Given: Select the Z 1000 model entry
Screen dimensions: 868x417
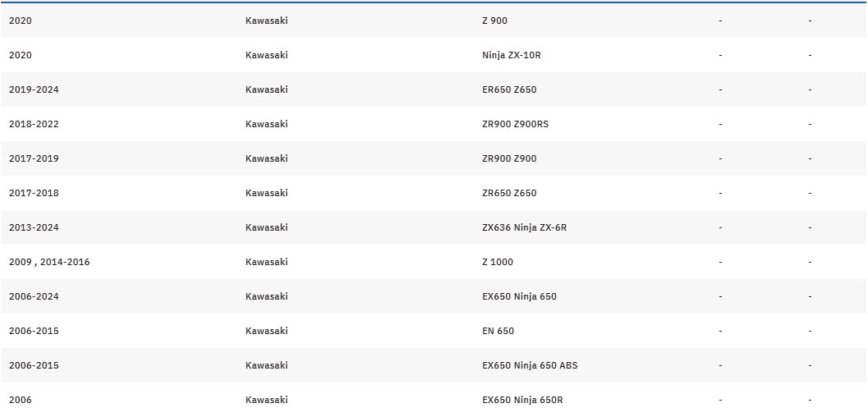Looking at the screenshot, I should 498,262.
